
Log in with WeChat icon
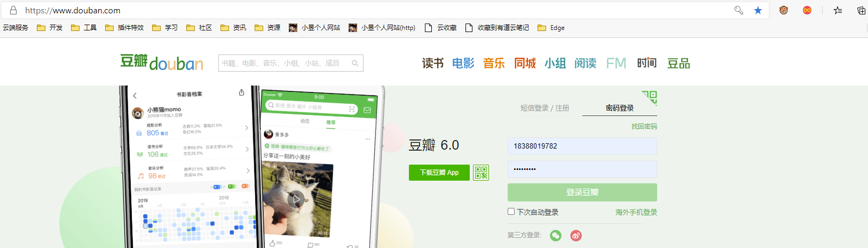point(556,236)
